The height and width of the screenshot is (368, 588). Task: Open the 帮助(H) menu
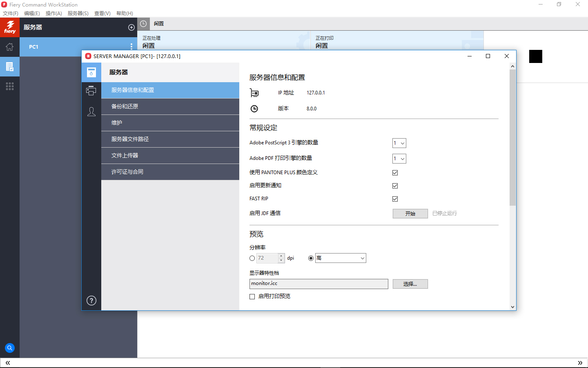[125, 13]
